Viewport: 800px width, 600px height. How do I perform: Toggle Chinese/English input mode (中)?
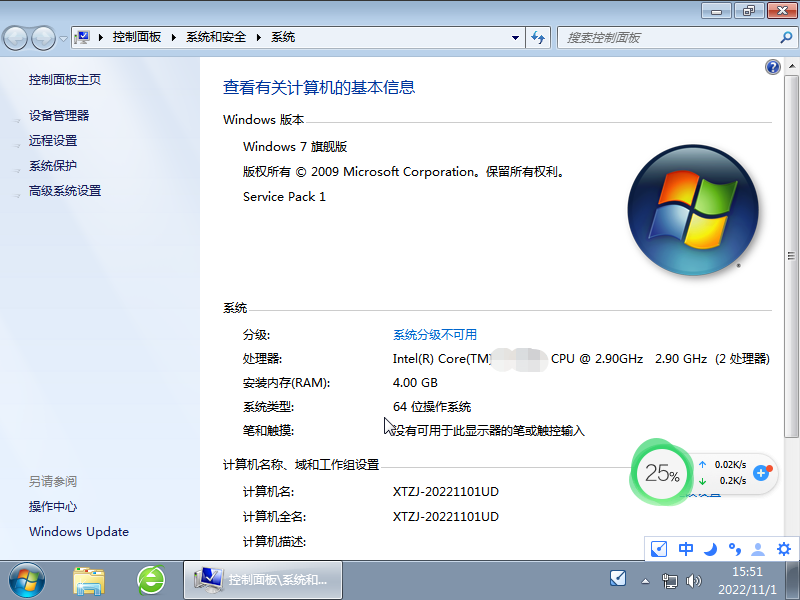[686, 549]
